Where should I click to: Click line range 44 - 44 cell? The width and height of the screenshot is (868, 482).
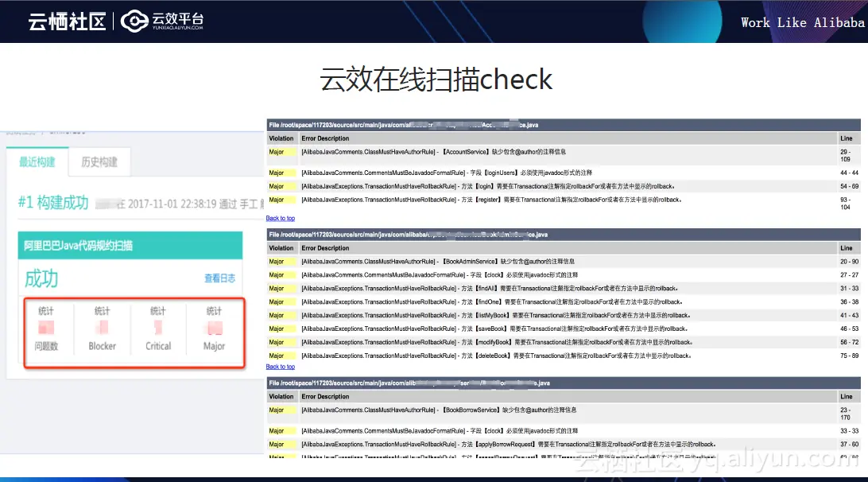click(x=849, y=173)
